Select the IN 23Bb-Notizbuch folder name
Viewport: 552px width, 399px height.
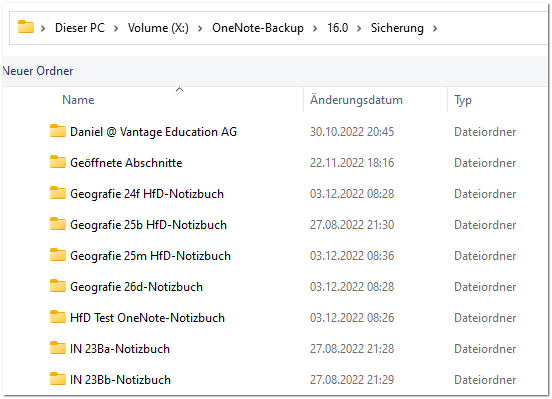(x=120, y=380)
